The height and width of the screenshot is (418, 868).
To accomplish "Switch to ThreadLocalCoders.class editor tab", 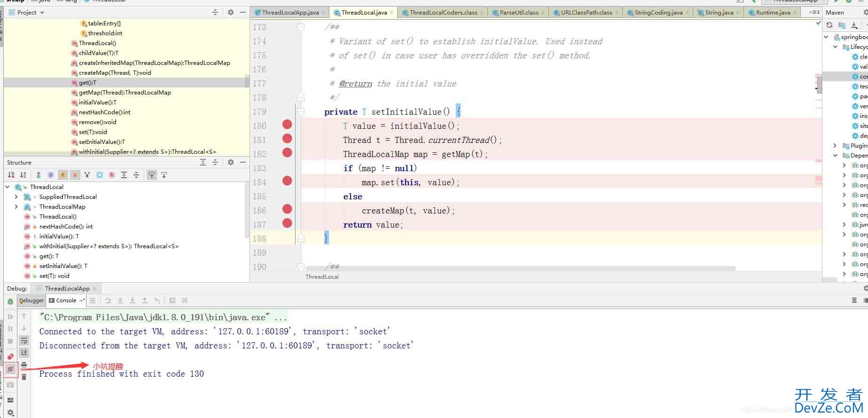I will pos(443,13).
